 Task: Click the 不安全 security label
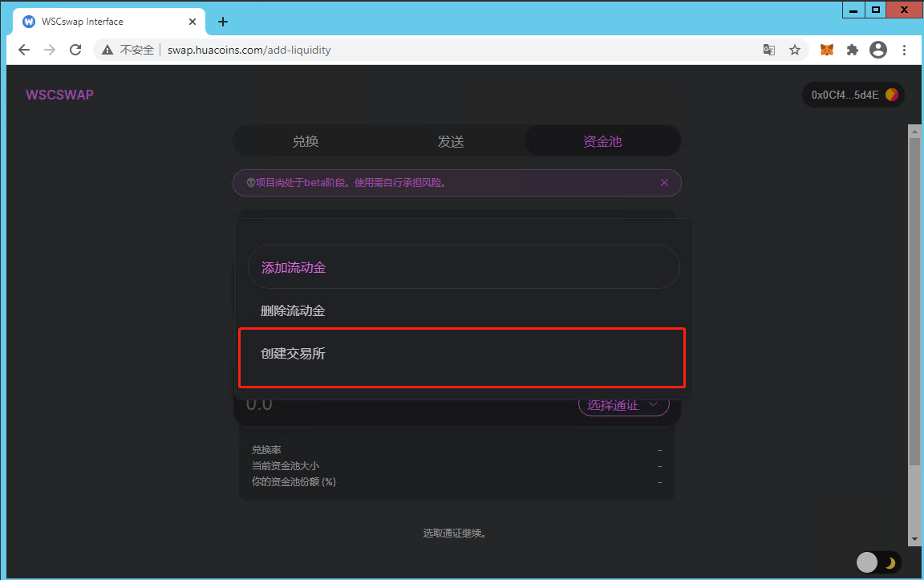[x=136, y=50]
